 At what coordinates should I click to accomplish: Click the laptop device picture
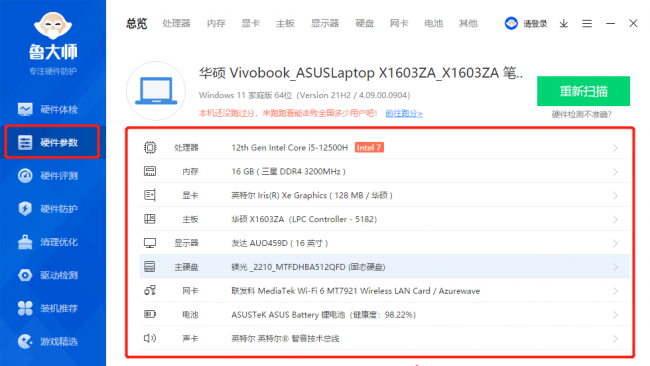pyautogui.click(x=156, y=91)
